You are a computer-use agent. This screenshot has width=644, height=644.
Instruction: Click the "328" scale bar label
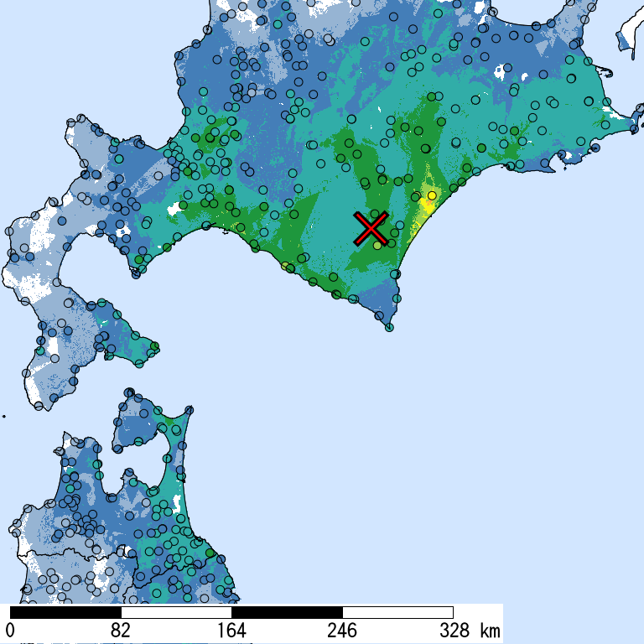[453, 631]
